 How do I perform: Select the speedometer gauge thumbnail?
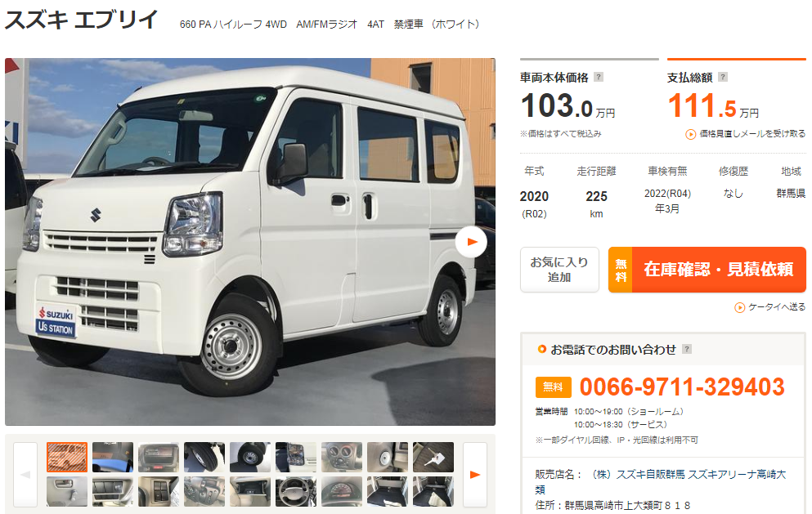[x=342, y=491]
